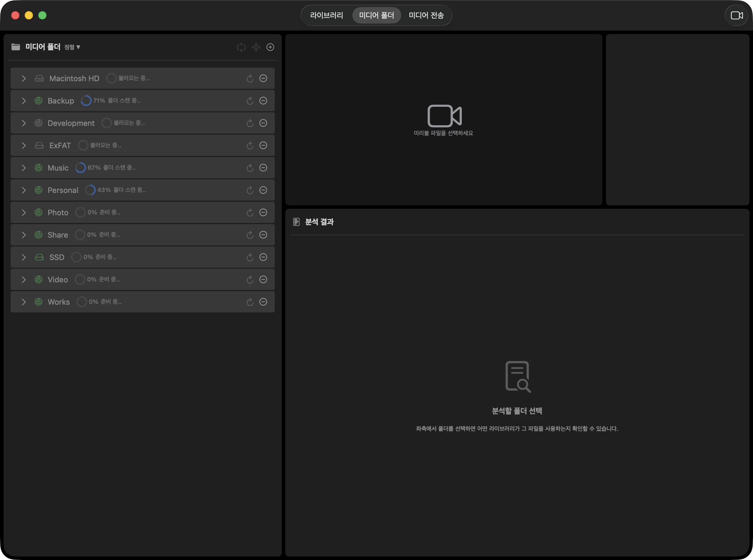This screenshot has height=560, width=753.
Task: Remove the Works folder
Action: point(263,302)
